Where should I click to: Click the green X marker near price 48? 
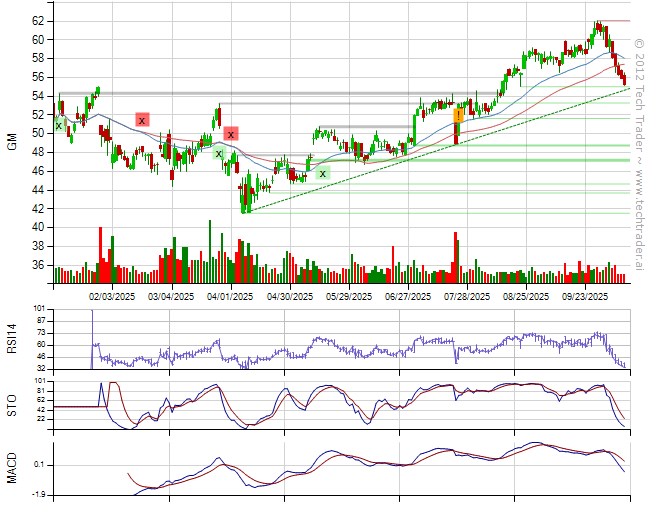[x=218, y=153]
